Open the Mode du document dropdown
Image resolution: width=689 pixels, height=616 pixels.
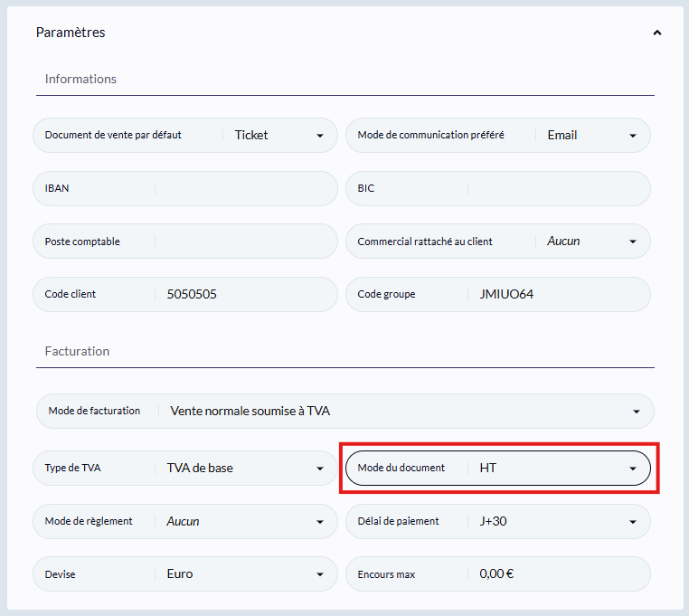tap(498, 468)
